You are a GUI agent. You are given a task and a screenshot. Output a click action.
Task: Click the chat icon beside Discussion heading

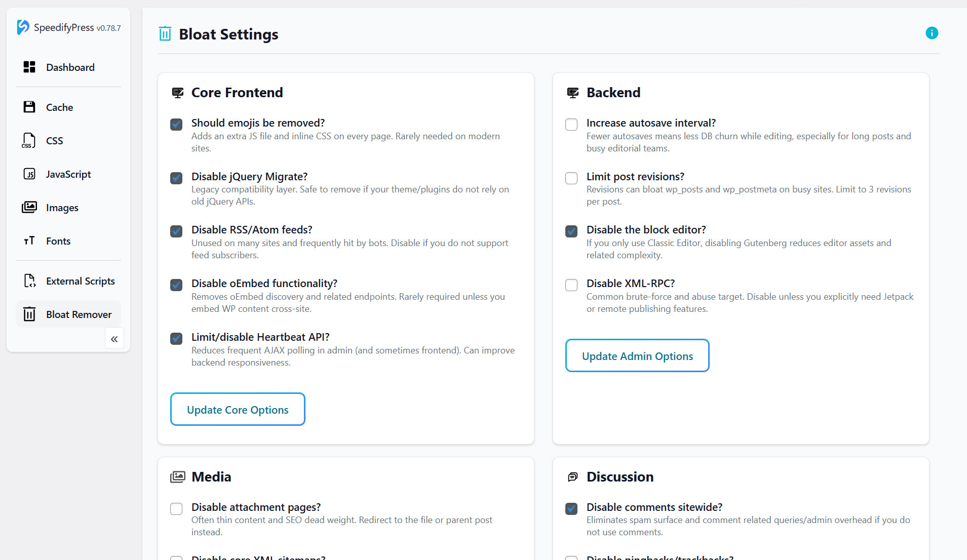tap(573, 477)
